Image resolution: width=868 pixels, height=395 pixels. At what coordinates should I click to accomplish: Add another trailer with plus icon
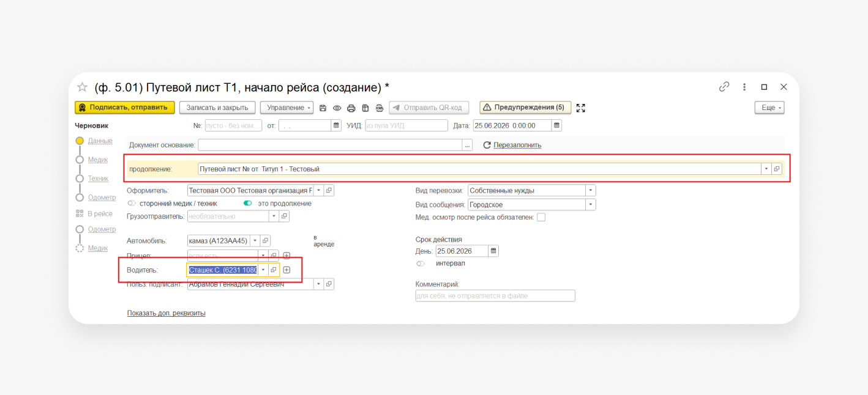[286, 255]
